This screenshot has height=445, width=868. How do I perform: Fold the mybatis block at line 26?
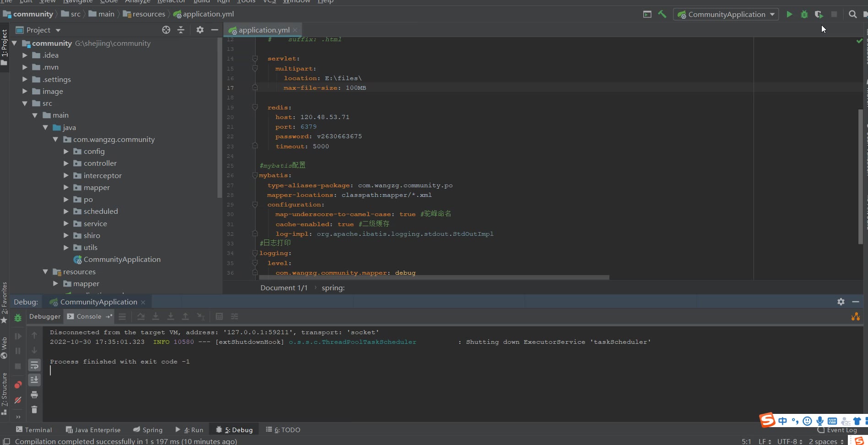coord(255,175)
